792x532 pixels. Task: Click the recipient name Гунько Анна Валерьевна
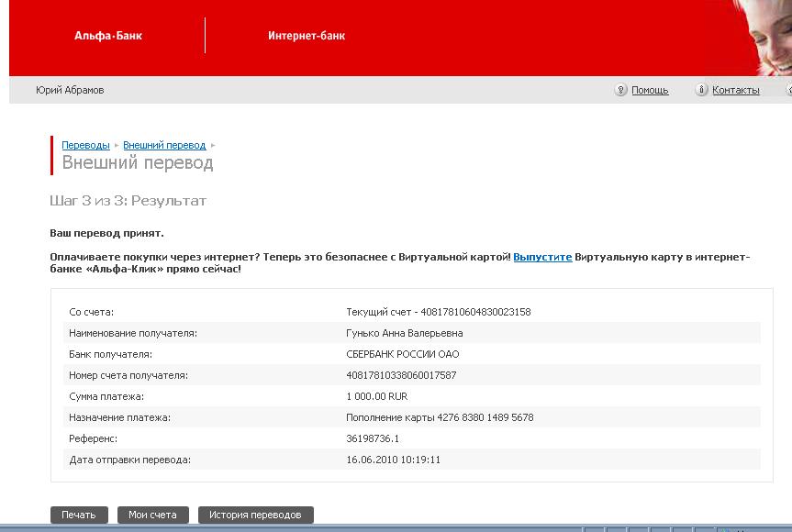pyautogui.click(x=404, y=333)
